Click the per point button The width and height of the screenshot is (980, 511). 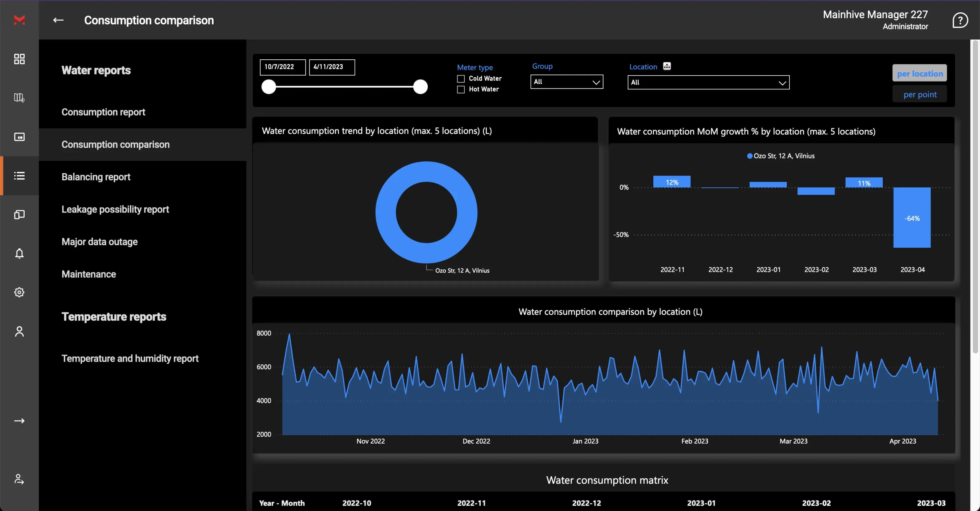coord(919,94)
